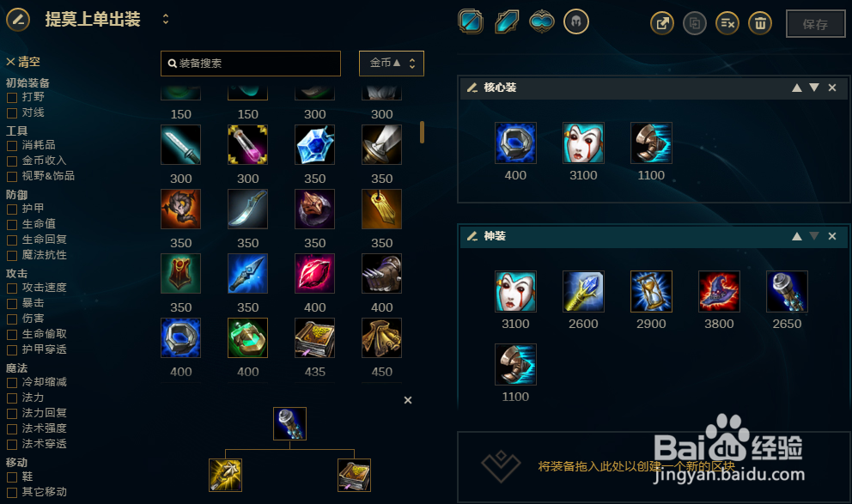Click the export item set icon
This screenshot has height=504, width=852.
662,23
